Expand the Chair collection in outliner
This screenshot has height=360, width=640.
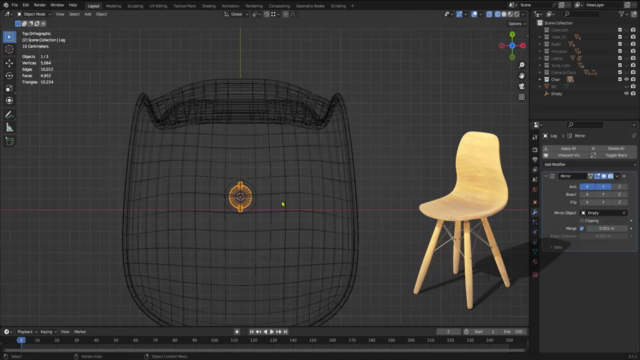click(x=540, y=80)
